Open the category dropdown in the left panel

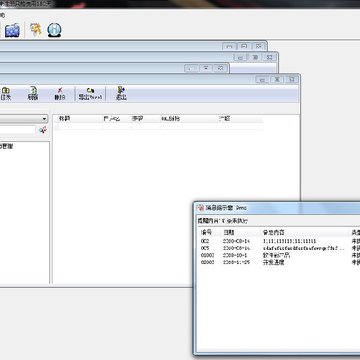click(45, 119)
